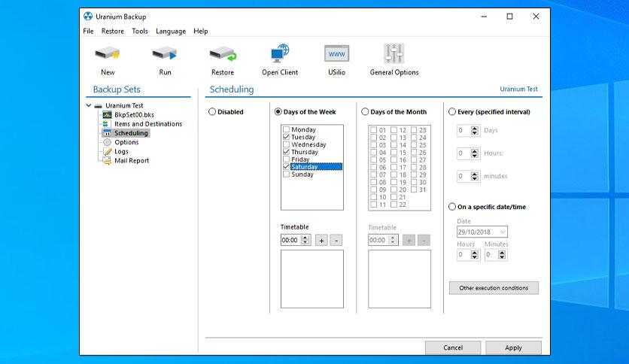
Task: Click the Days interval spinner arrows
Action: [475, 130]
